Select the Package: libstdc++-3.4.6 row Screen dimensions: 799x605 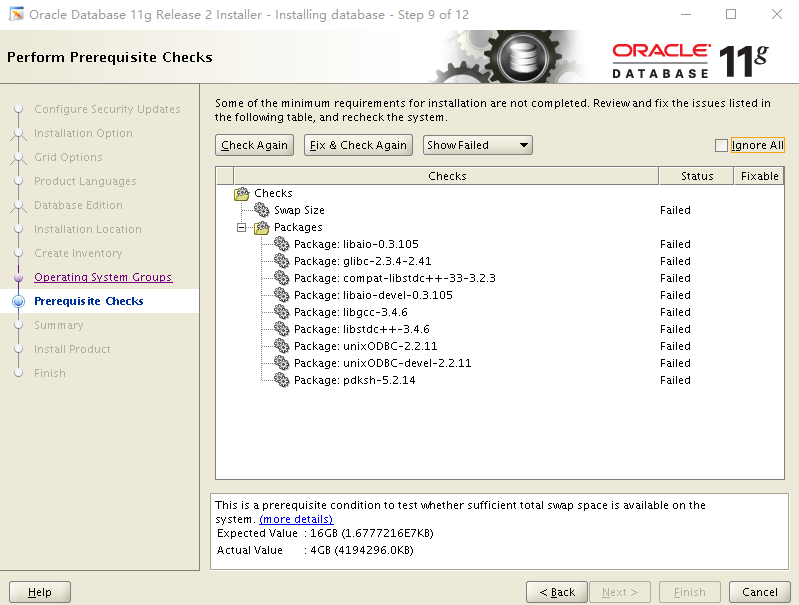tap(499, 329)
